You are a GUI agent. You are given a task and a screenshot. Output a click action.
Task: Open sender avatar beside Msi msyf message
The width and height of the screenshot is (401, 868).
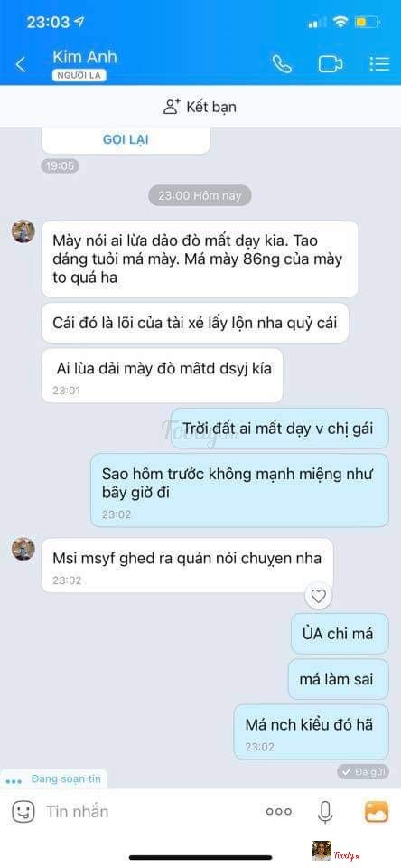[x=23, y=549]
